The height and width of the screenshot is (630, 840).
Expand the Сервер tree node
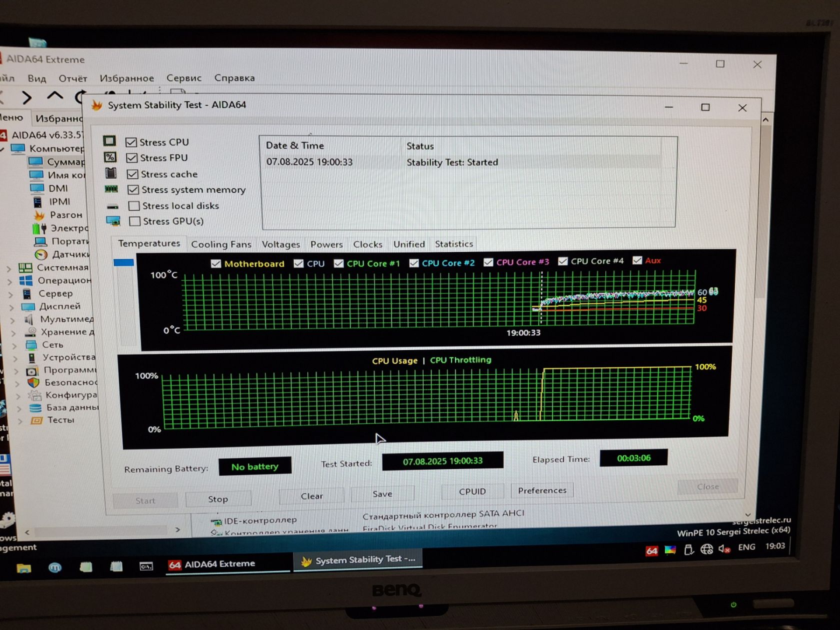(10, 294)
